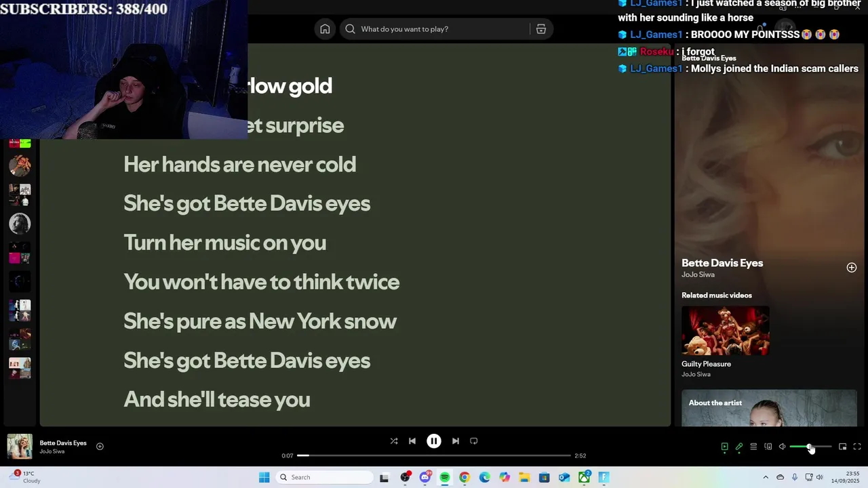Open the About the artist card

coord(769,408)
